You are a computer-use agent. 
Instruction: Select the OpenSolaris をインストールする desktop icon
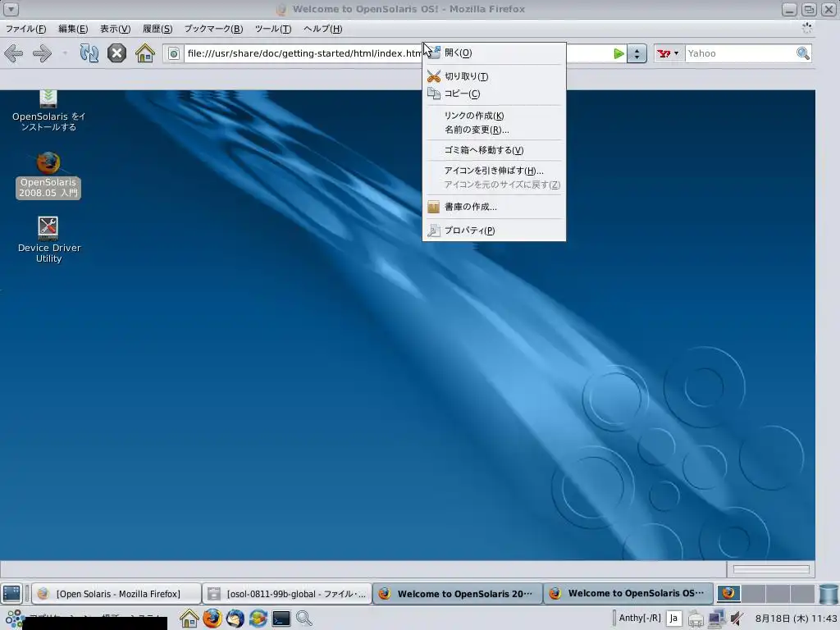[x=48, y=112]
